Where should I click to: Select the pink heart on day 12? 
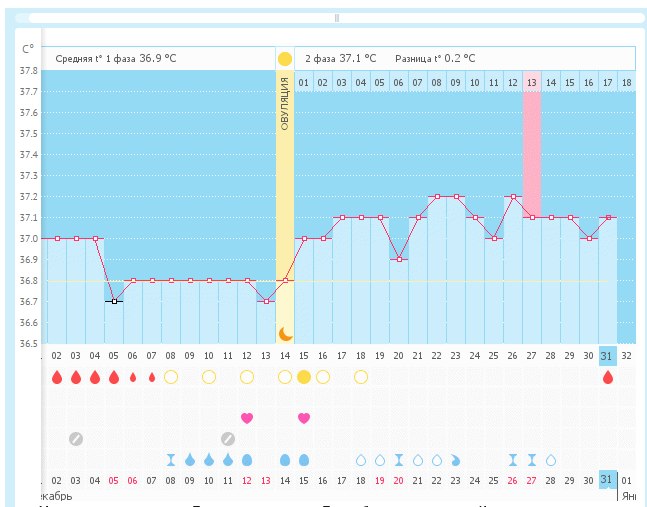pos(247,417)
